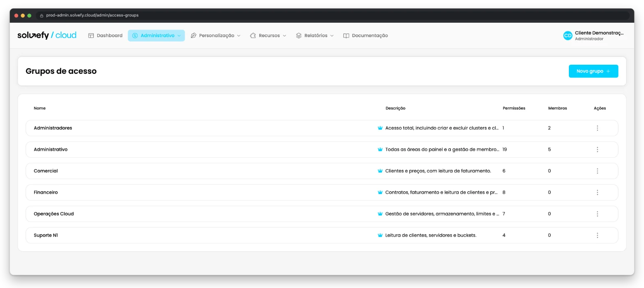Viewport: 644px width, 288px height.
Task: Click the crown icon in Administradores row
Action: (380, 128)
